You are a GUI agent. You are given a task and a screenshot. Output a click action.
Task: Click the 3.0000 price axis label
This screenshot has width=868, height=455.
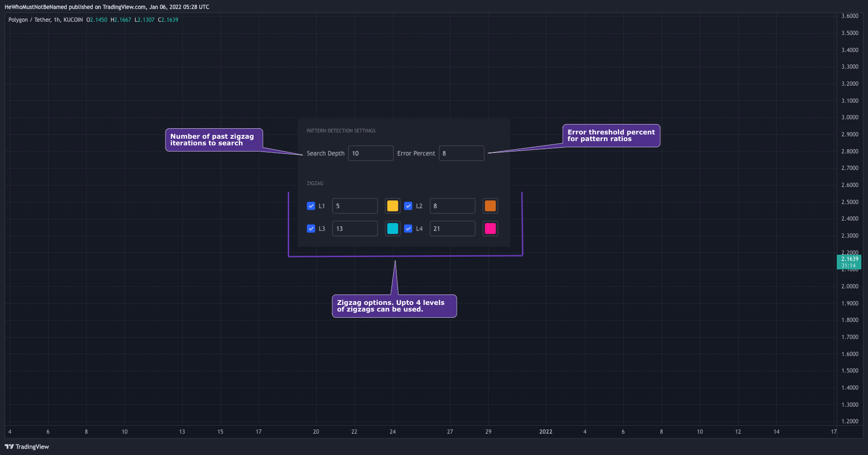tap(850, 117)
